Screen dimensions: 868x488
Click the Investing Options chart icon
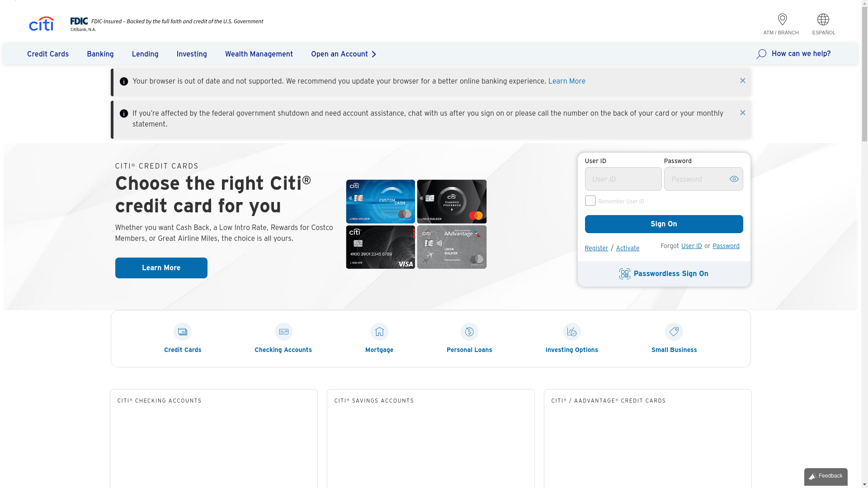click(571, 332)
